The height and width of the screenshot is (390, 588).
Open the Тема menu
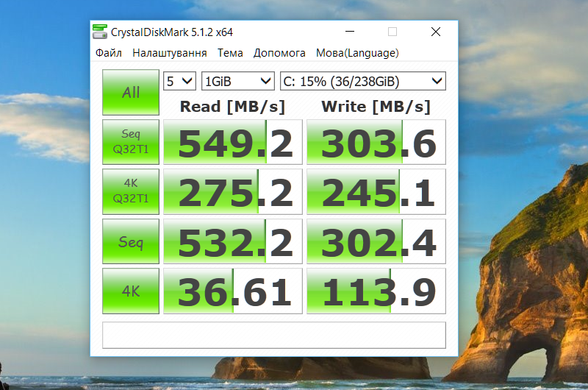tap(230, 53)
